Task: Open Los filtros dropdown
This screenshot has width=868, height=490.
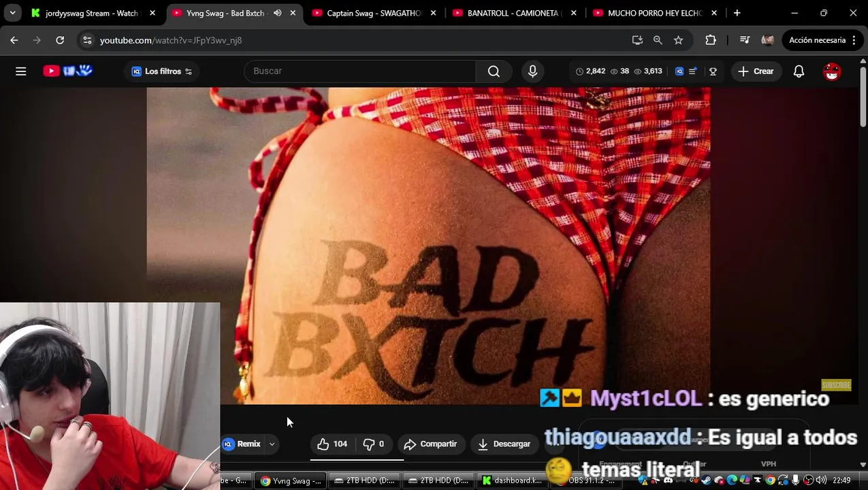Action: click(161, 71)
